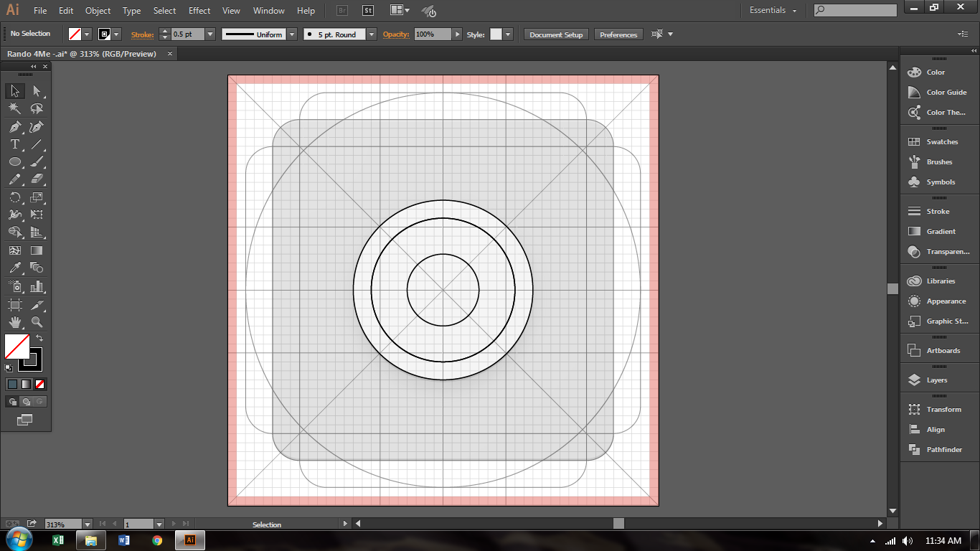This screenshot has width=980, height=551.
Task: Pick the Lasso tool
Action: (x=37, y=108)
